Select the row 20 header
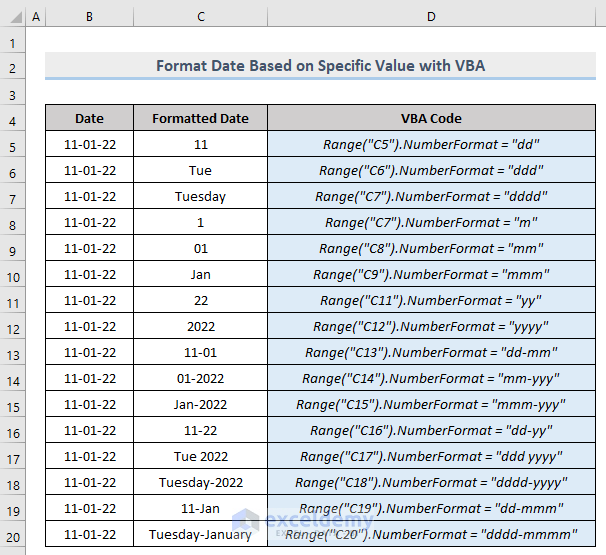Viewport: 606px width, 555px height. 12,535
